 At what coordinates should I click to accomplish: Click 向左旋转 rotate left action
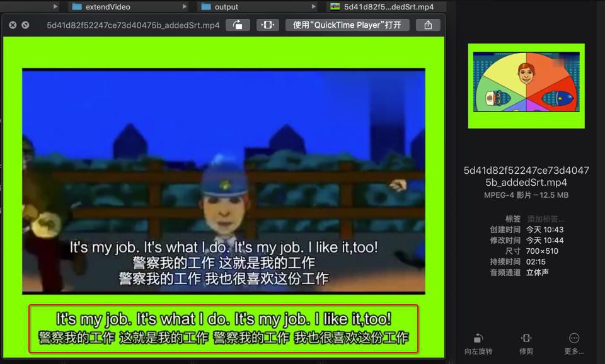pos(478,344)
